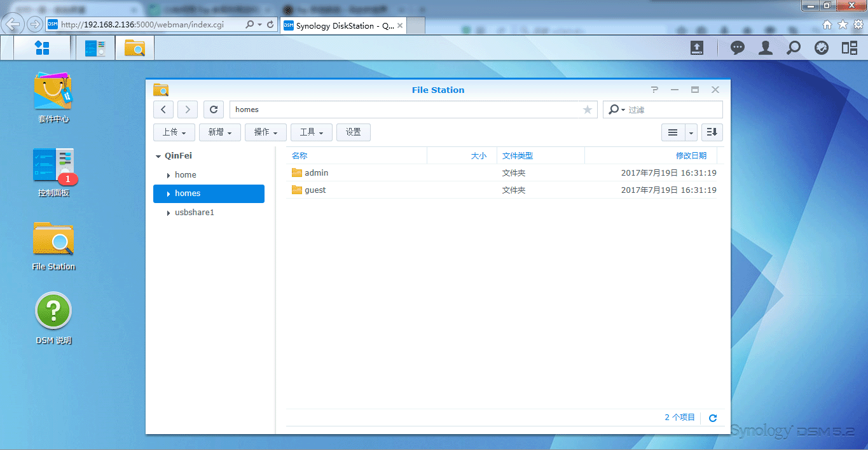This screenshot has height=450, width=868.
Task: Open the 操作 action menu
Action: (x=265, y=132)
